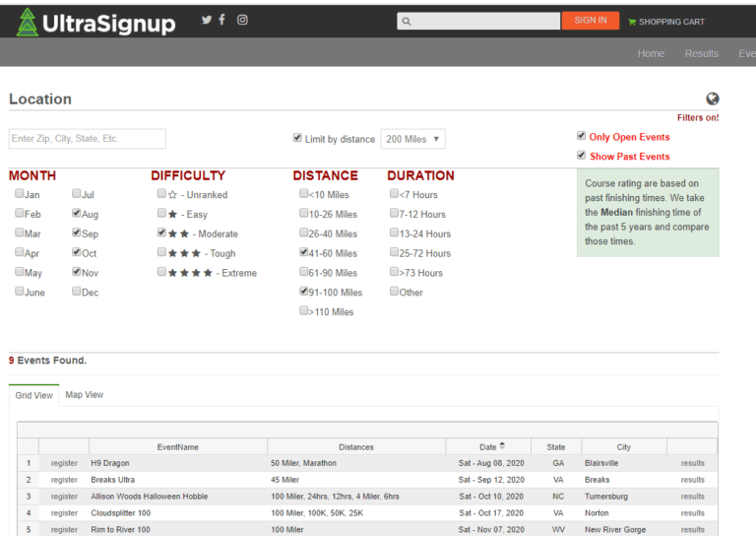This screenshot has width=756, height=536.
Task: Click the magnifier icon in search box
Action: tap(407, 21)
